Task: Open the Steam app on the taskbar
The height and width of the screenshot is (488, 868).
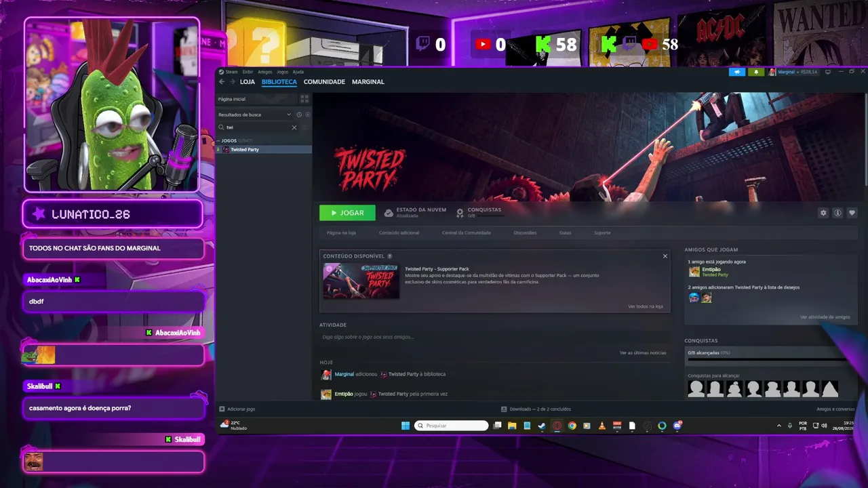Action: [x=542, y=426]
